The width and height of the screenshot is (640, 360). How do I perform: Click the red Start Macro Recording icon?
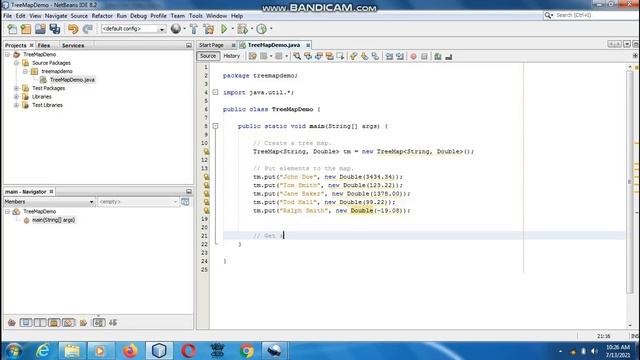click(413, 56)
